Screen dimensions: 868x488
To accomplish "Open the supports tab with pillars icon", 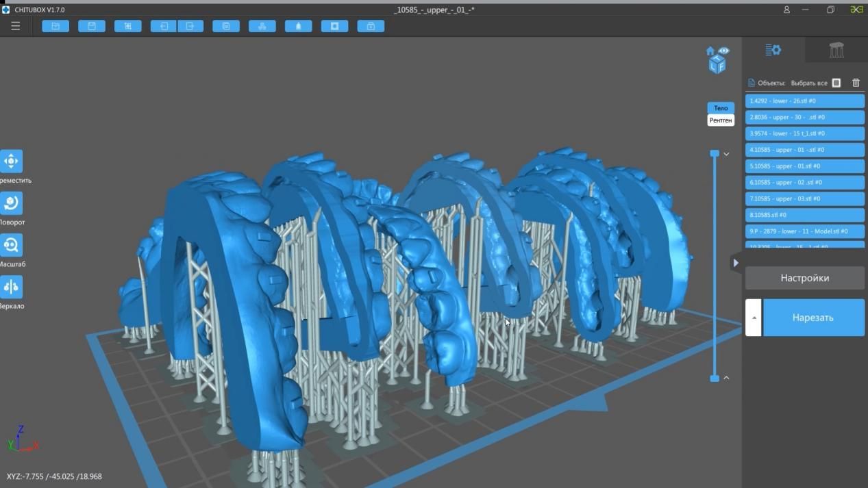I will (x=836, y=50).
